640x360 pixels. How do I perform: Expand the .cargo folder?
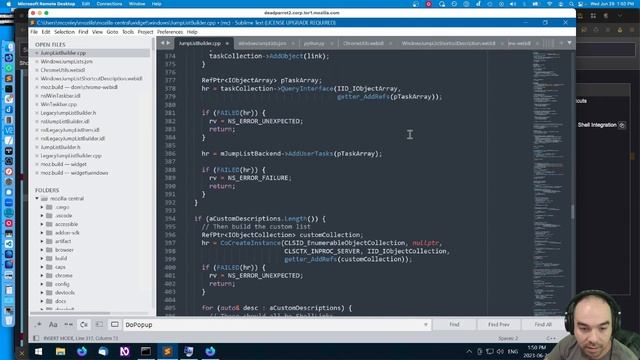tap(42, 207)
